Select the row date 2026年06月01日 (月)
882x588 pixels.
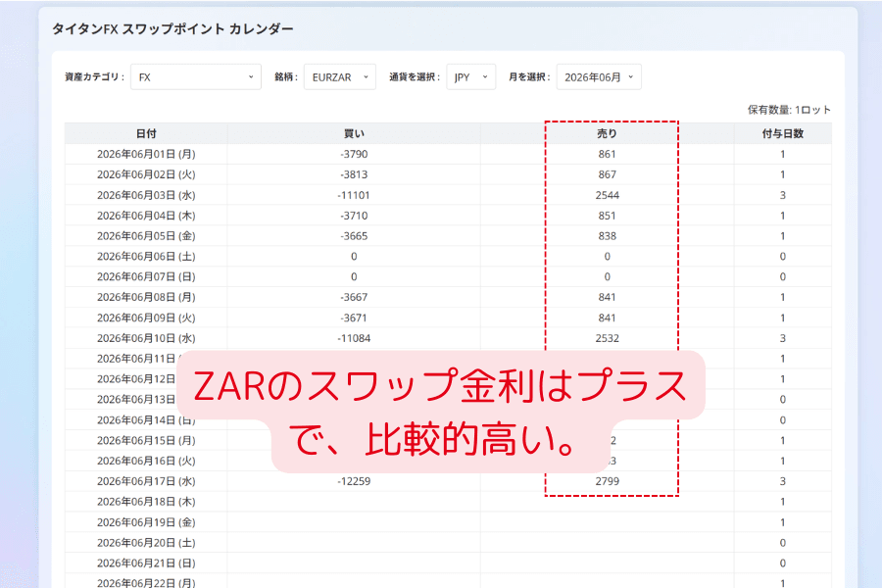146,154
